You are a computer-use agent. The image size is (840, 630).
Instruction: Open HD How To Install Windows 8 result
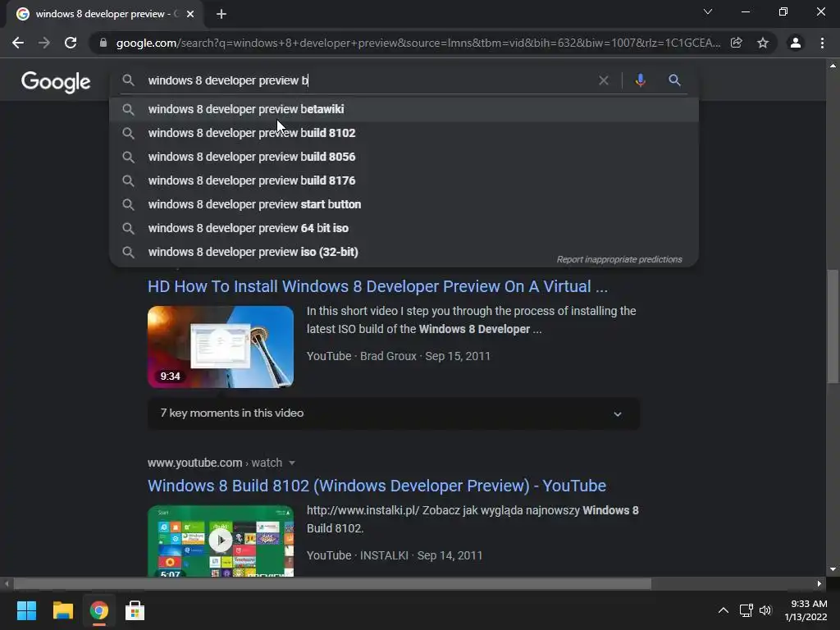(377, 286)
